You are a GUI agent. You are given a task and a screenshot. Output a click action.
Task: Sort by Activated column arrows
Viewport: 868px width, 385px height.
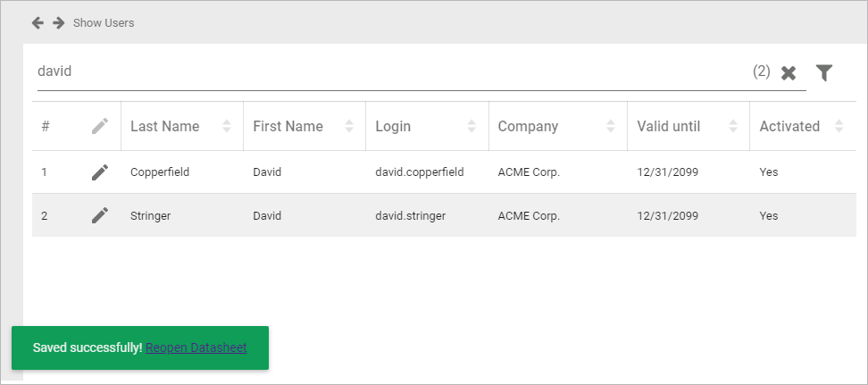pos(839,126)
